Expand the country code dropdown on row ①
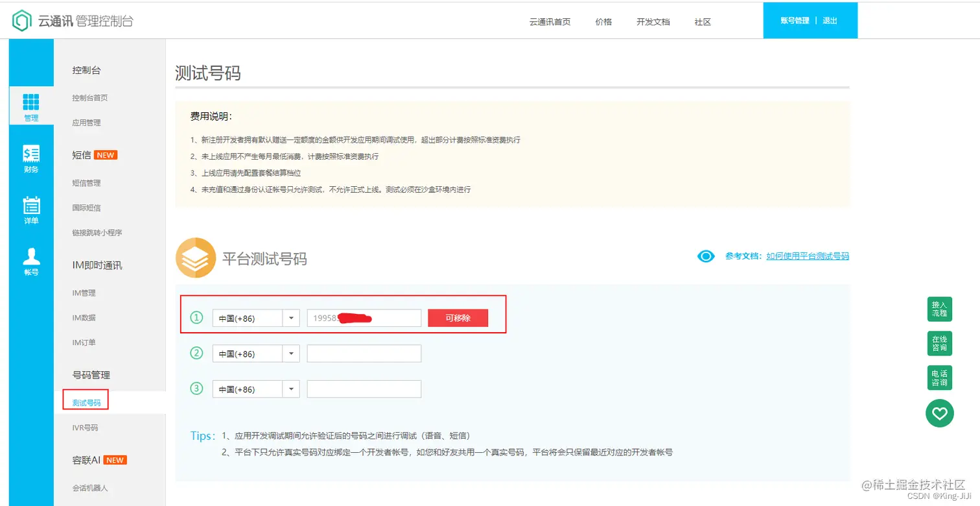The height and width of the screenshot is (506, 980). pos(290,318)
